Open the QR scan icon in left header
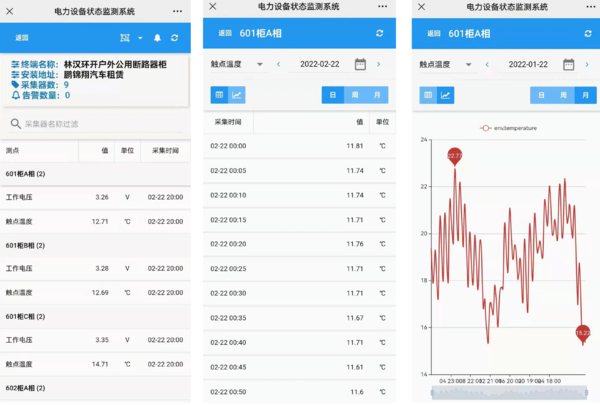This screenshot has height=405, width=600. click(125, 38)
